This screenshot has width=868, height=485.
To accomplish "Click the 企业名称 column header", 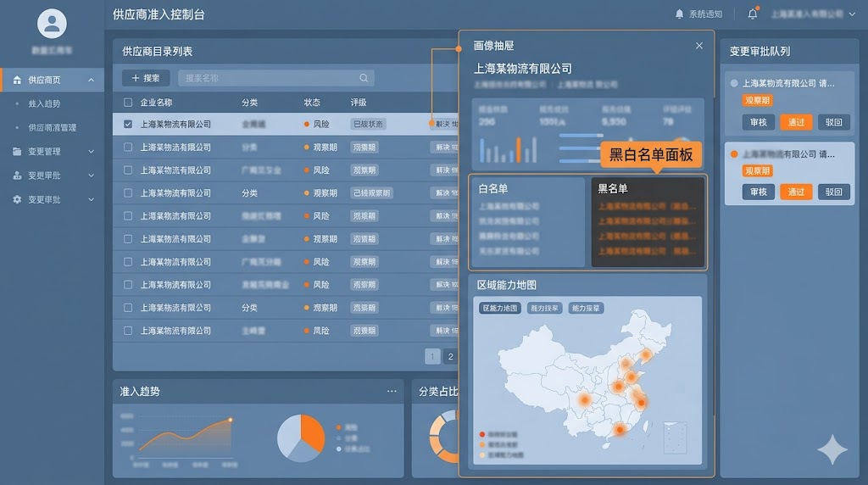I will [x=156, y=103].
